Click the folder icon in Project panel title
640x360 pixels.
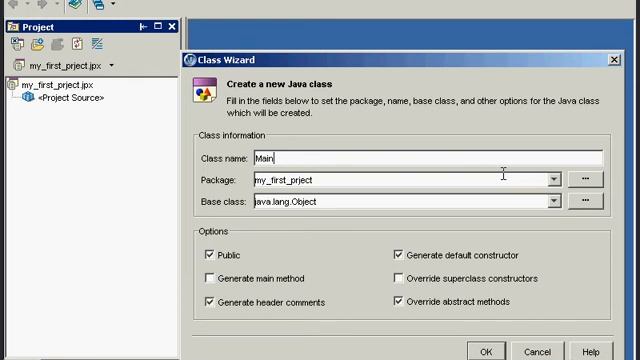tap(13, 27)
